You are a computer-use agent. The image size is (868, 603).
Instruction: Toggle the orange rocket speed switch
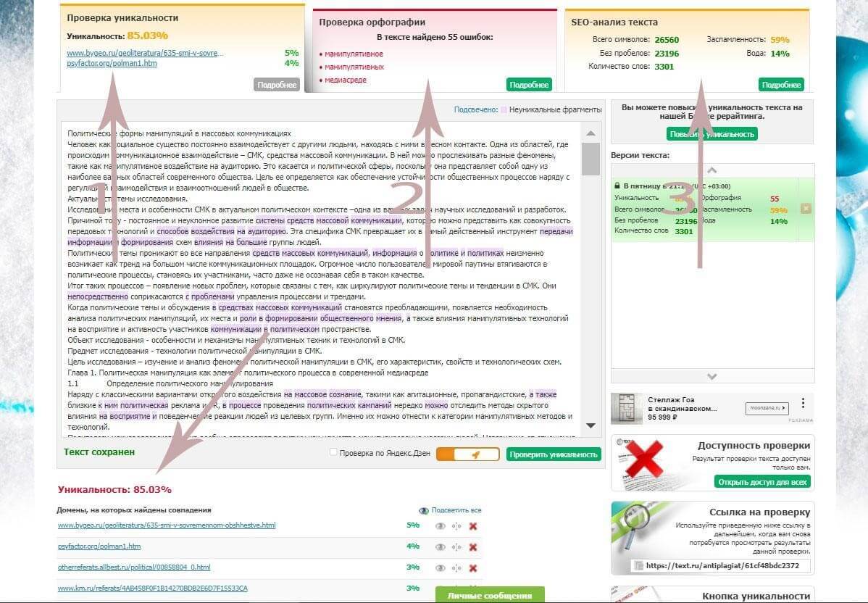click(x=468, y=454)
